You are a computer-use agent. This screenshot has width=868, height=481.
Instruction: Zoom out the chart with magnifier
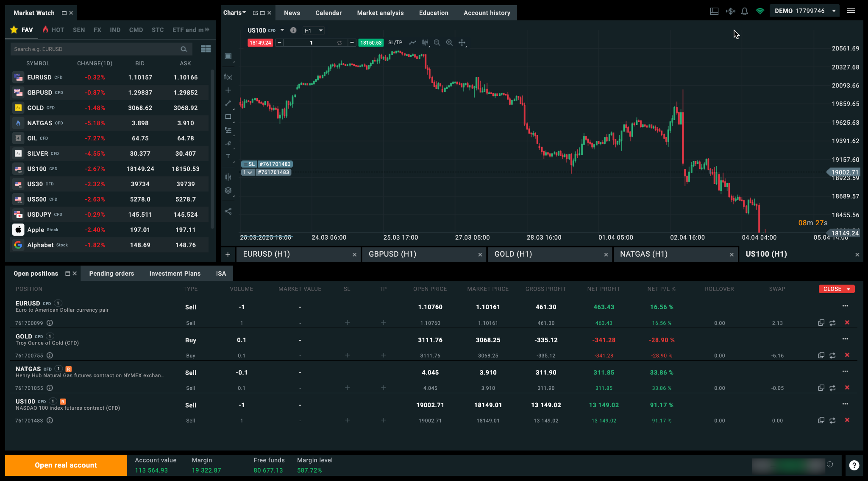[437, 42]
